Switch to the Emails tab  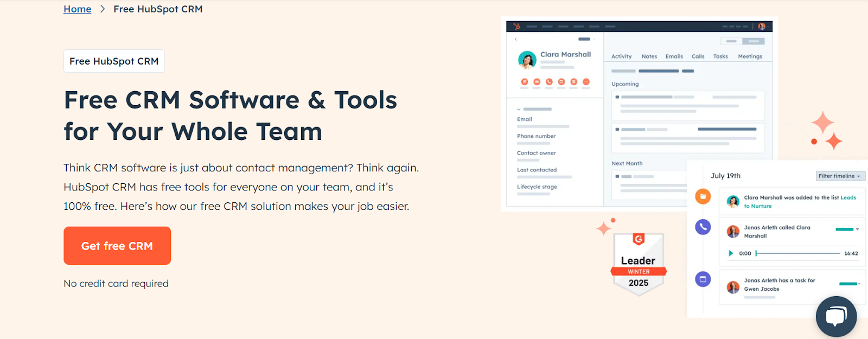tap(674, 56)
